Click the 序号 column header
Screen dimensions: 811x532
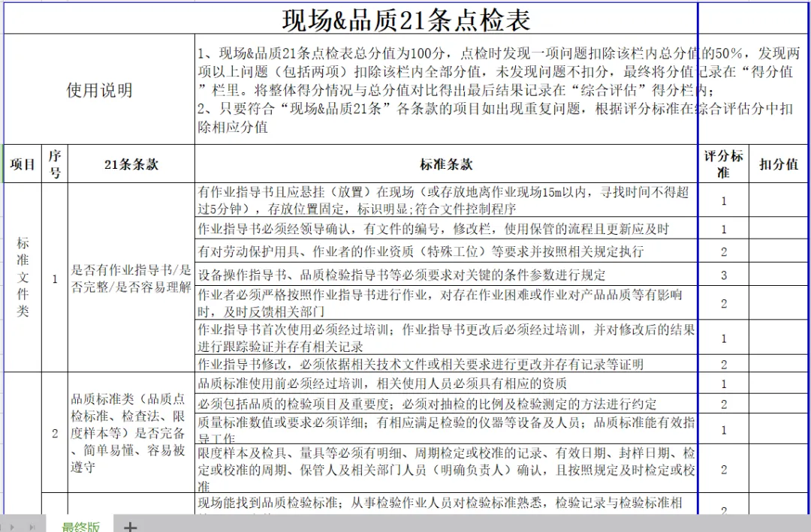coord(55,164)
